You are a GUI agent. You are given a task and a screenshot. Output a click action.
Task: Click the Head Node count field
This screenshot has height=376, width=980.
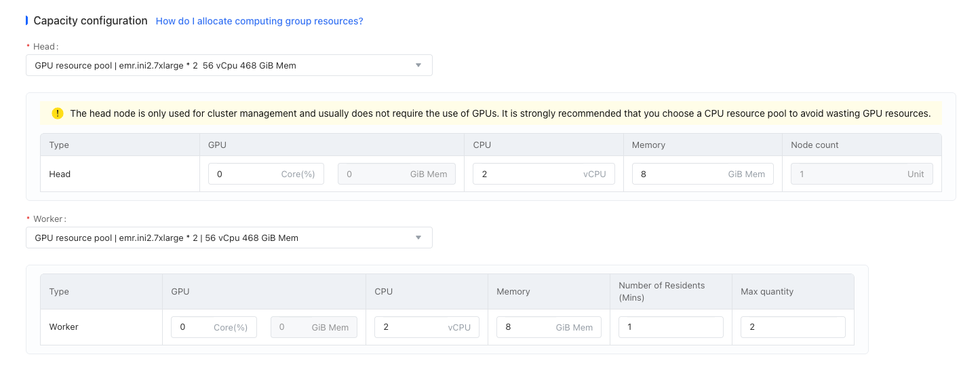click(861, 174)
